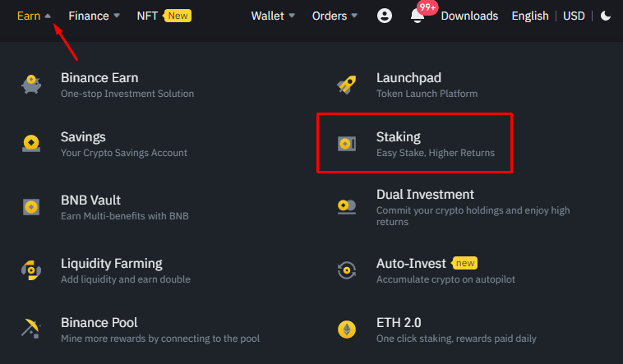Click the Staking safe icon
This screenshot has width=623, height=364.
point(347,144)
